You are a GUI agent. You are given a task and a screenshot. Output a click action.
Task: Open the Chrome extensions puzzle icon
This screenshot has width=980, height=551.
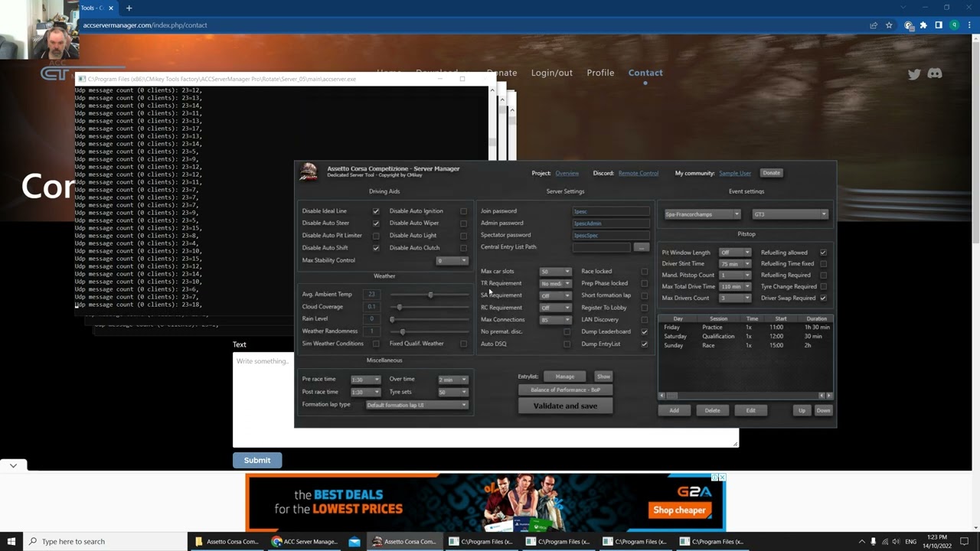923,25
